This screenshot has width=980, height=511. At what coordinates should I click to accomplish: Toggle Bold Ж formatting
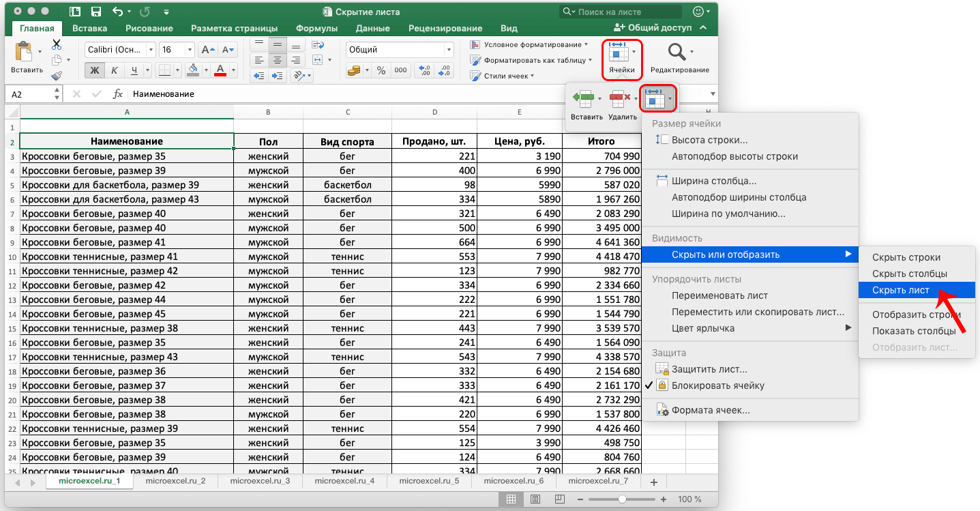pos(95,70)
